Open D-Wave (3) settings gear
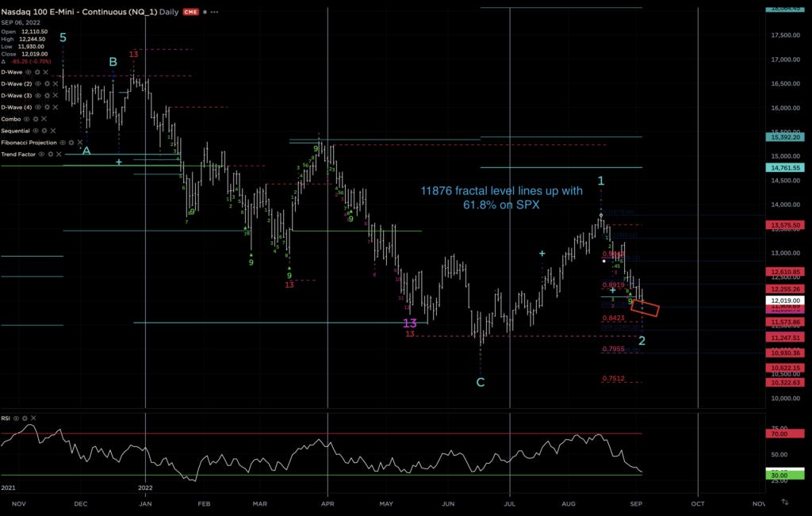Image resolution: width=812 pixels, height=516 pixels. tap(47, 95)
